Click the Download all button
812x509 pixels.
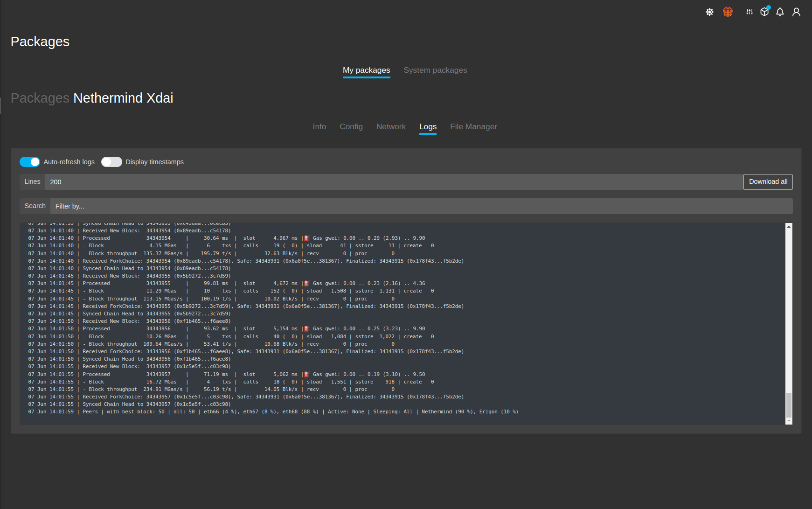(x=768, y=181)
